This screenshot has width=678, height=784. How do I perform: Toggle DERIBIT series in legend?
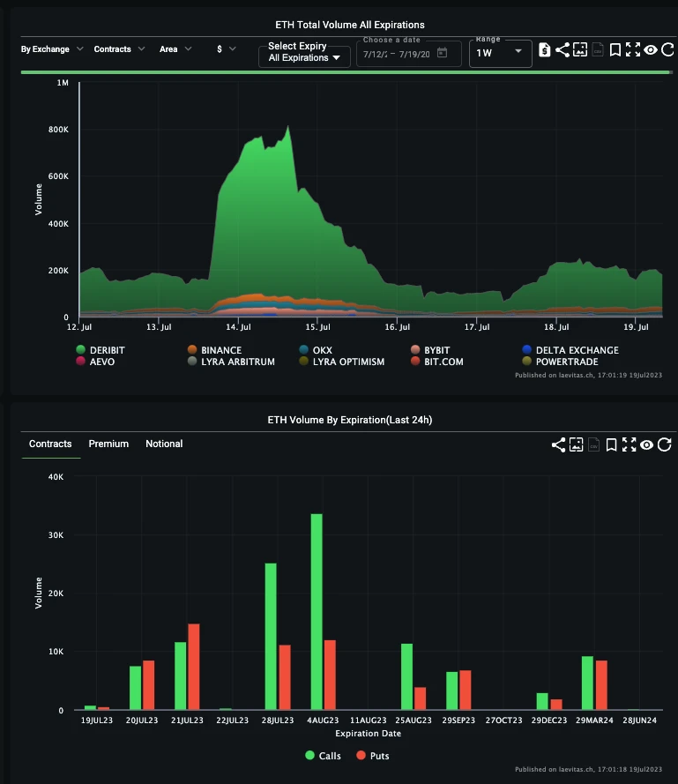point(101,350)
